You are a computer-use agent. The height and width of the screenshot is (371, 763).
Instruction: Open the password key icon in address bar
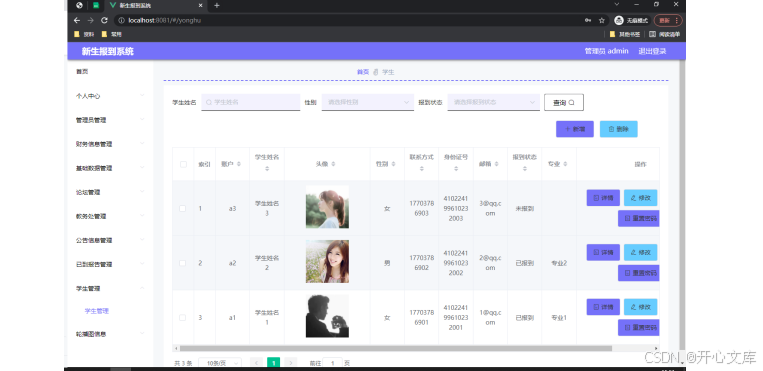point(588,20)
